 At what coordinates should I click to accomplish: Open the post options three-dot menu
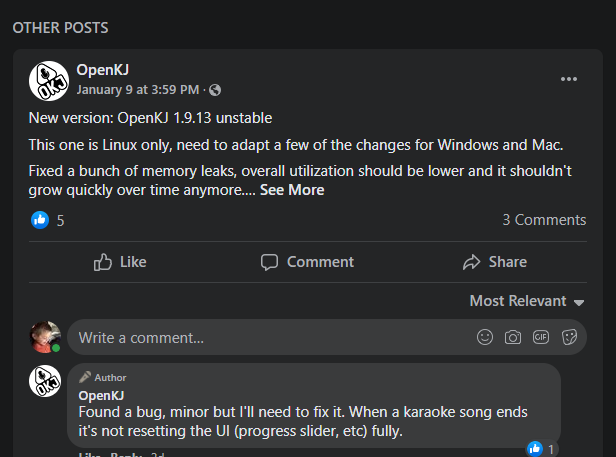(569, 79)
